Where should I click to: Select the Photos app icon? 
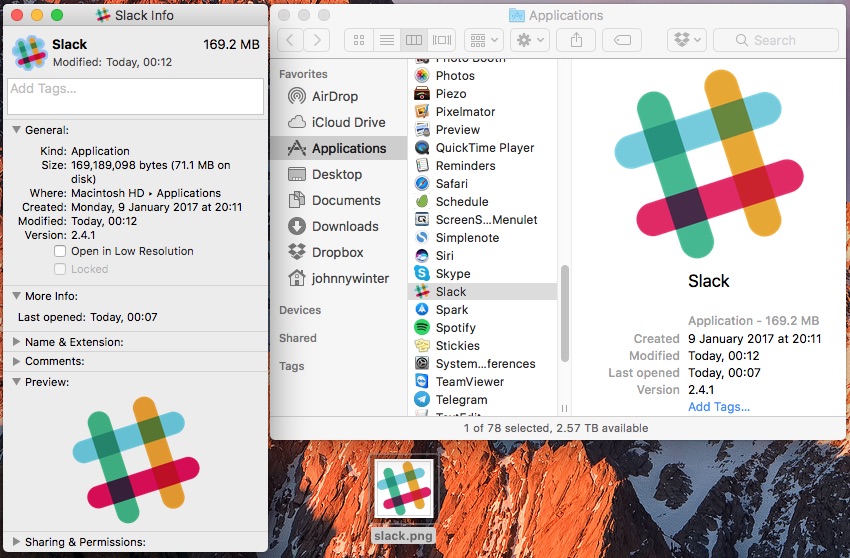(422, 75)
